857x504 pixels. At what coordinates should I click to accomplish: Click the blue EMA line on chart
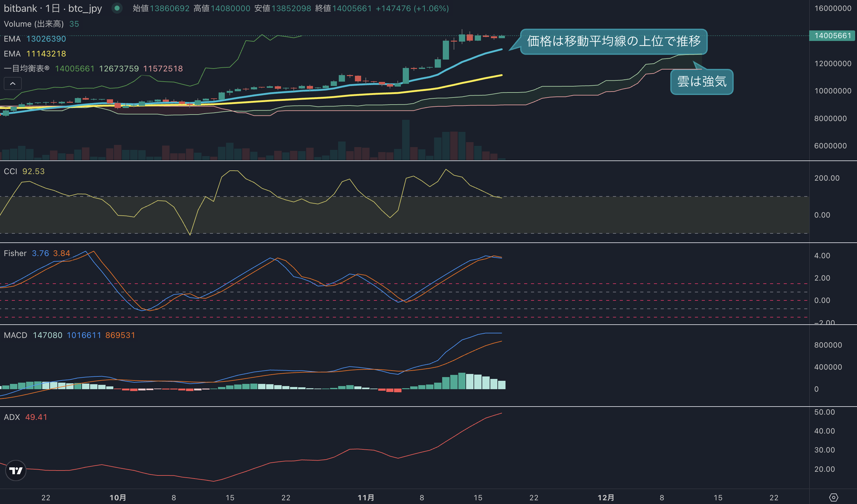click(463, 61)
